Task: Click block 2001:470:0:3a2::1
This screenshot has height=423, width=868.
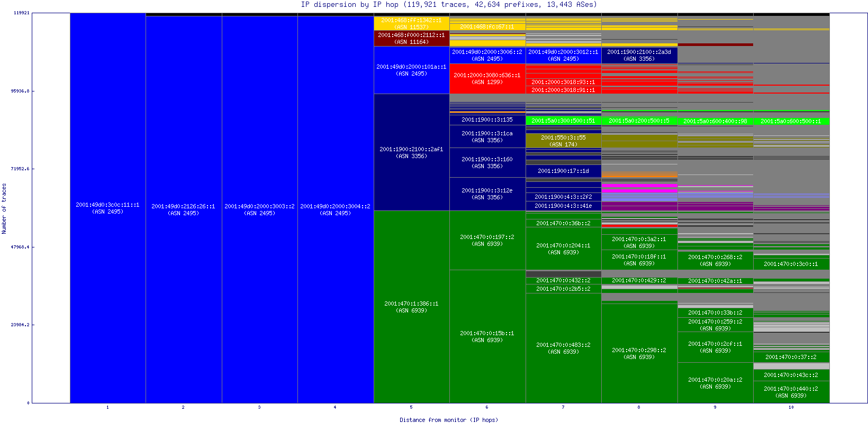Action: click(x=639, y=242)
